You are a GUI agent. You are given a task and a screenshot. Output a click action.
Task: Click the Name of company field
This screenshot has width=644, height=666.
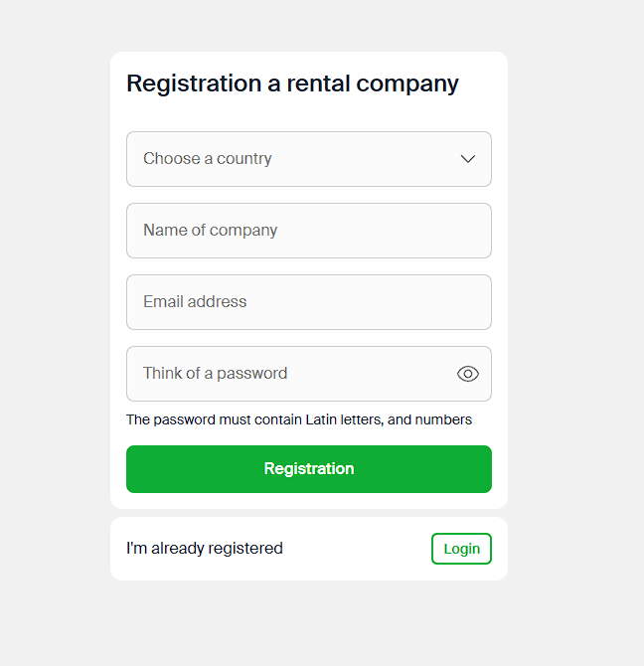point(308,231)
